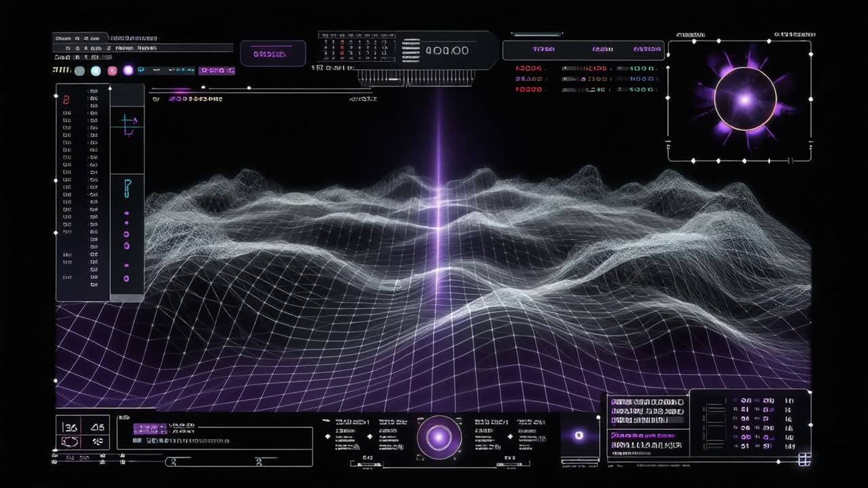The width and height of the screenshot is (868, 488).
Task: Select the last purple tab in top-right bar
Action: (647, 49)
